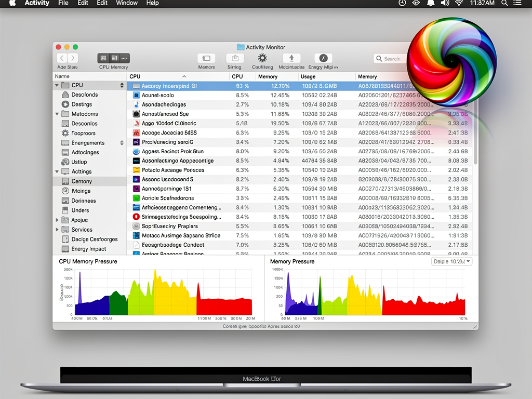Image resolution: width=532 pixels, height=399 pixels.
Task: Sort by the CPU column header with arrow
Action: click(178, 76)
